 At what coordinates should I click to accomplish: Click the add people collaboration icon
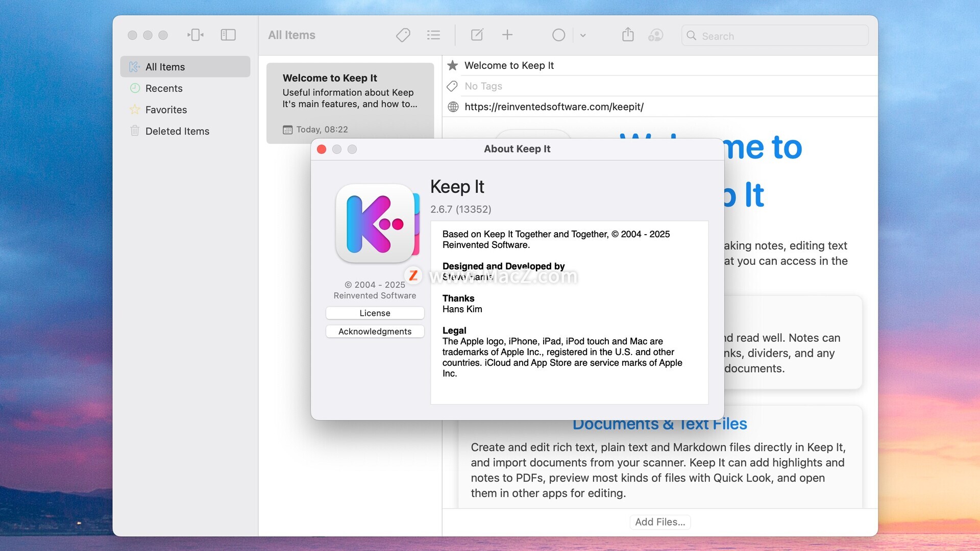[656, 35]
